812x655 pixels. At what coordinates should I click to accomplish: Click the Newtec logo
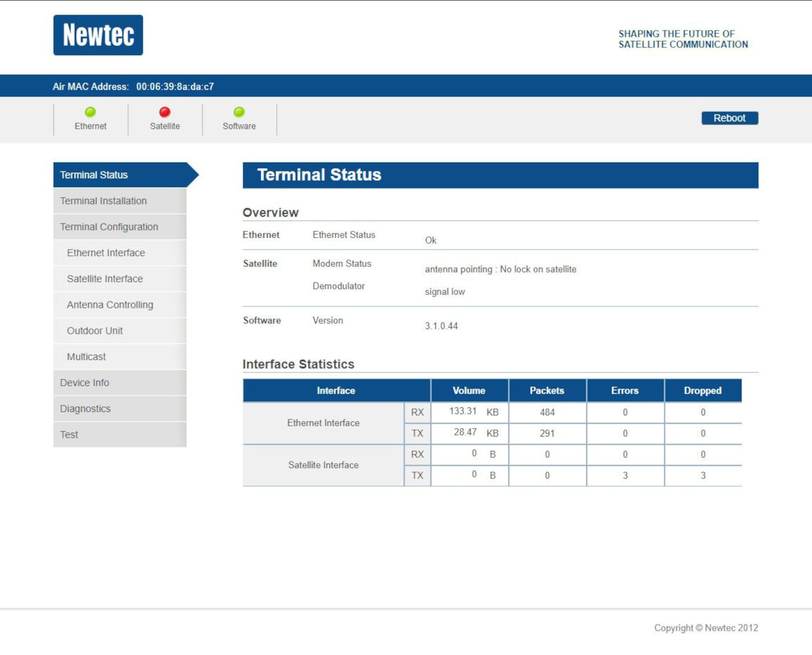[x=98, y=35]
